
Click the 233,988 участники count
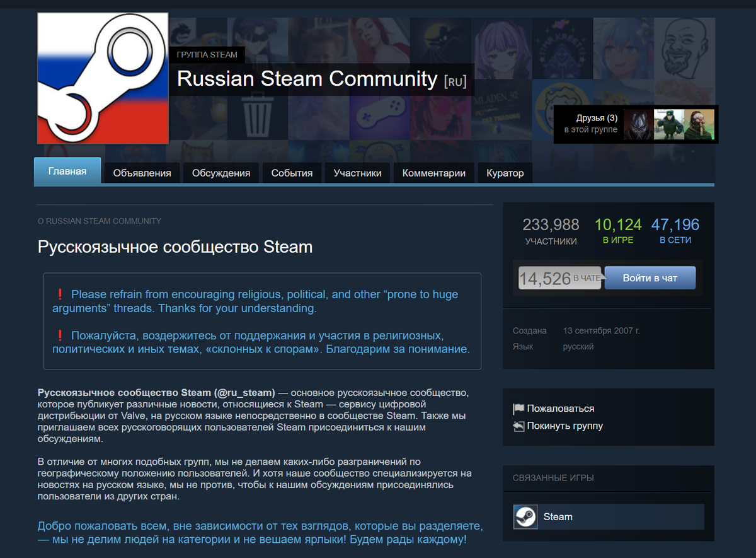tap(551, 231)
